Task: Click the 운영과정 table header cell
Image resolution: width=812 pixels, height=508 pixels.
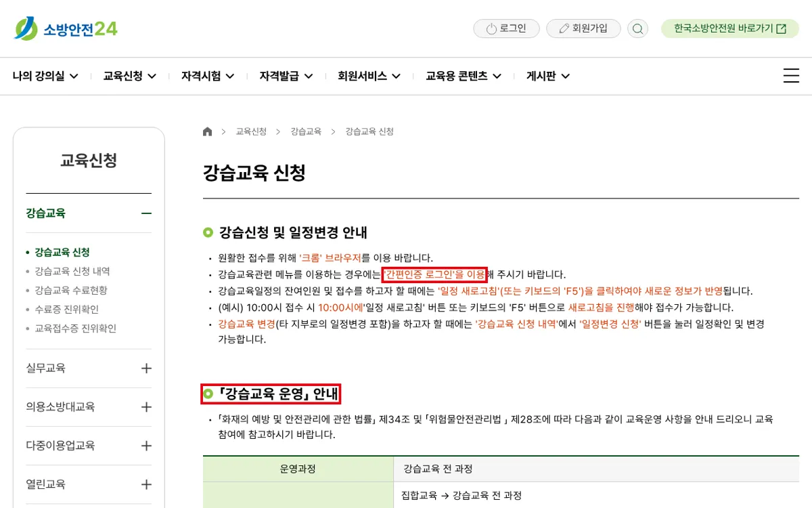Action: click(298, 469)
